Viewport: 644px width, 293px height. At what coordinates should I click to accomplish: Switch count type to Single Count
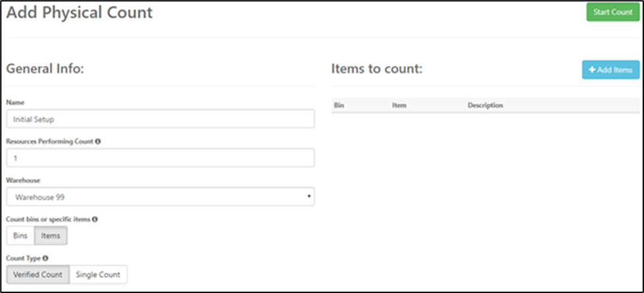click(x=98, y=275)
